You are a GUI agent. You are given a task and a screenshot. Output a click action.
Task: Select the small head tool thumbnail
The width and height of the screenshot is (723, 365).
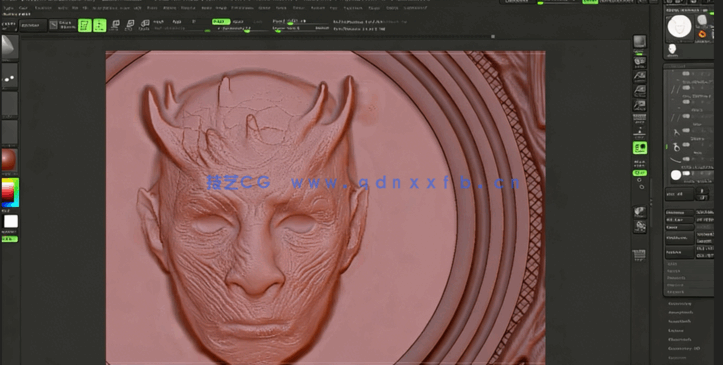point(673,49)
